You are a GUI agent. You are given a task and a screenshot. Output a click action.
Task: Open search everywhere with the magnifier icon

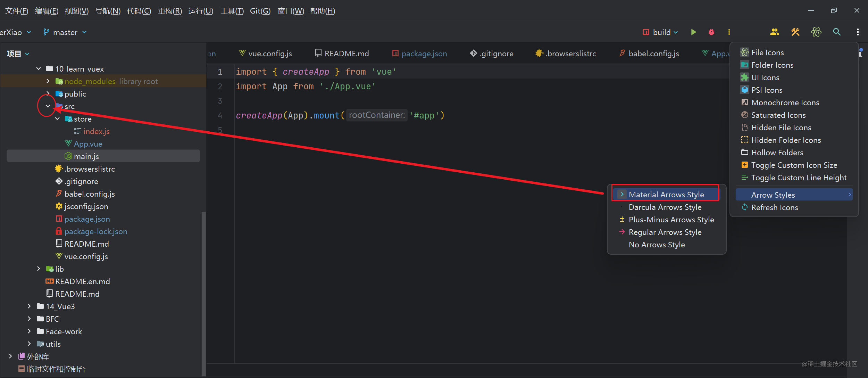837,32
